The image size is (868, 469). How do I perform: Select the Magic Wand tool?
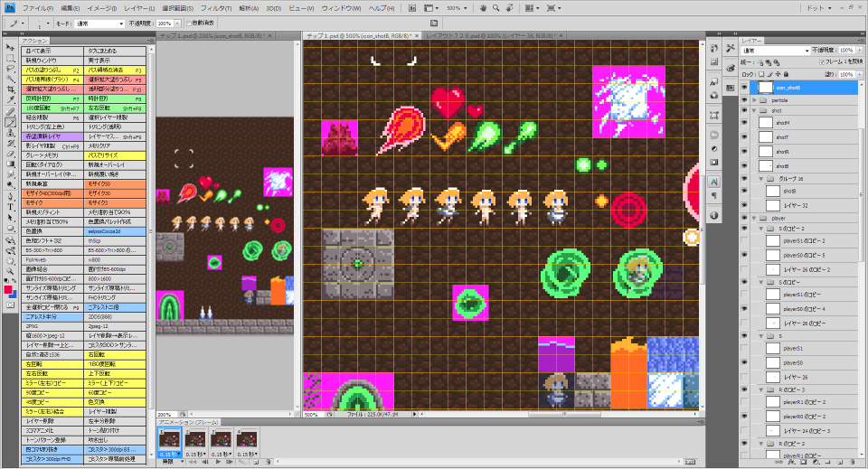tap(10, 80)
